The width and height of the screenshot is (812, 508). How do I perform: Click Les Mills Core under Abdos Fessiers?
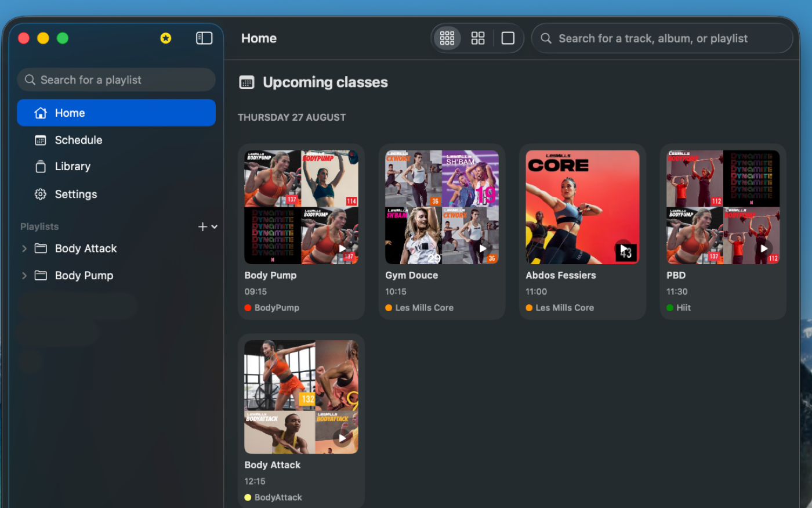click(564, 308)
